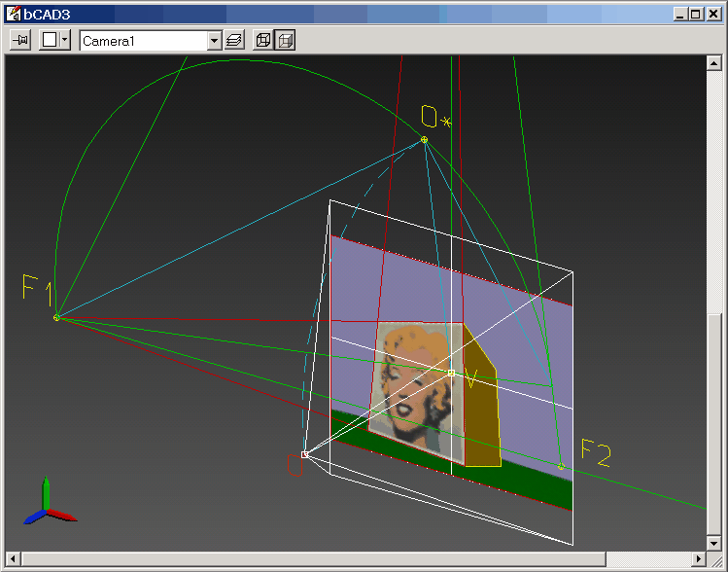Close the bCAD3 window

[x=713, y=14]
